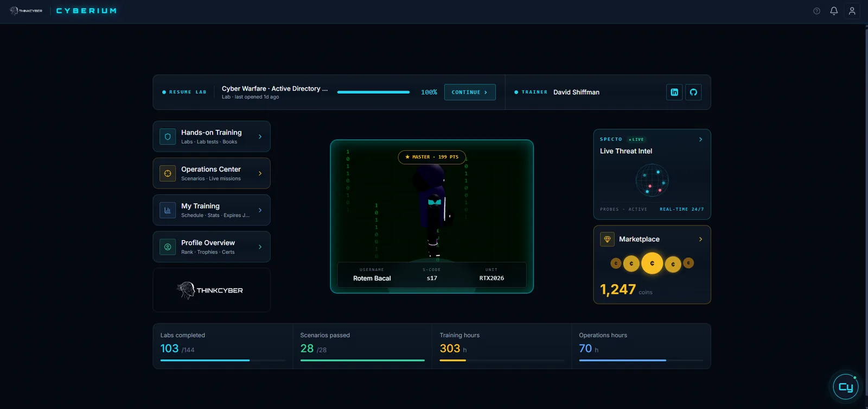Click the 100% progress label

click(x=429, y=92)
